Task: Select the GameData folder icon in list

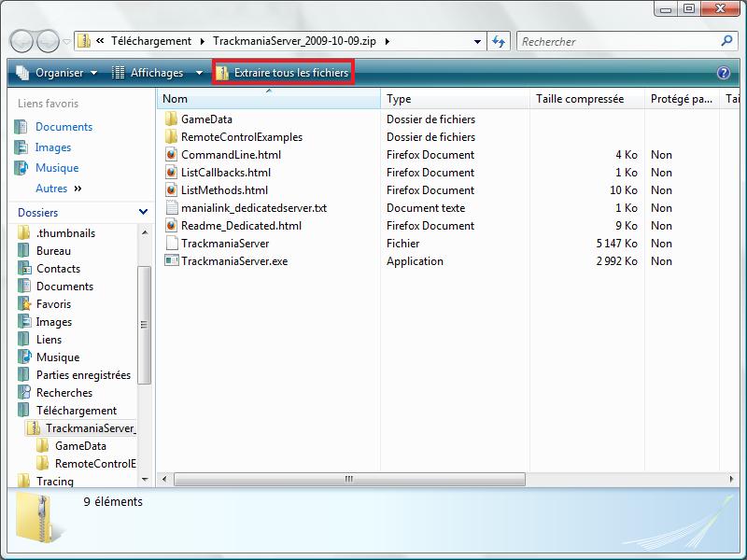Action: (x=171, y=119)
